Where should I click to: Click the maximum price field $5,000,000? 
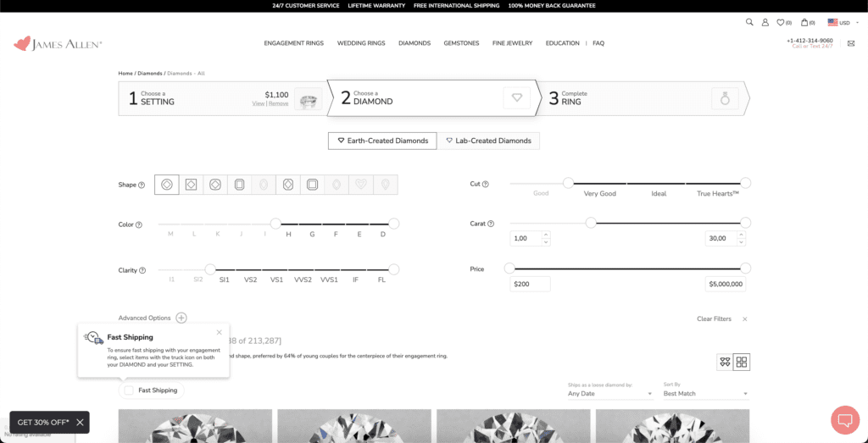(x=726, y=285)
